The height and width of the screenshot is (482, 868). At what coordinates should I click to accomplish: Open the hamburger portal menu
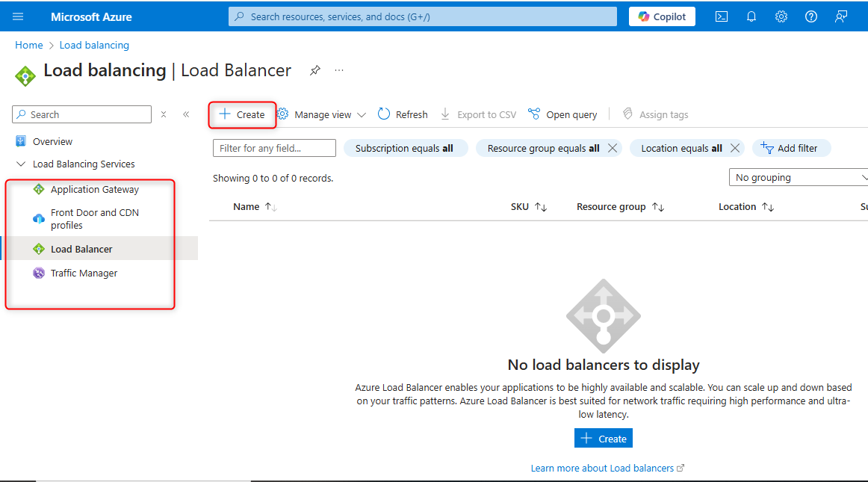coord(18,16)
